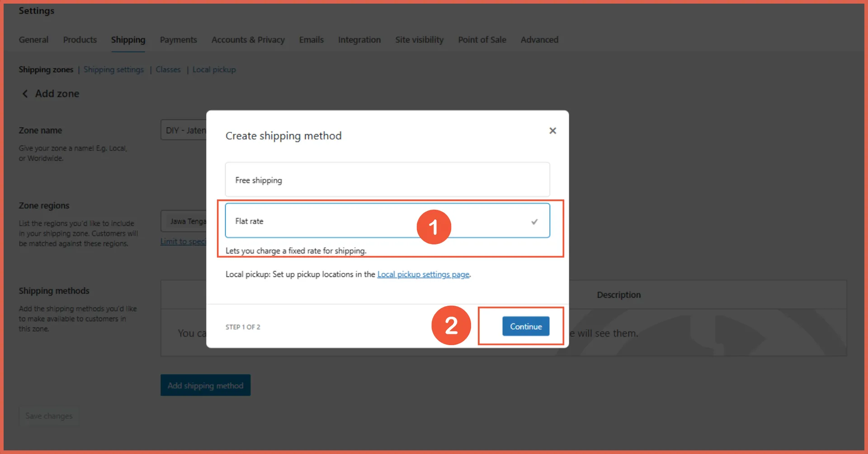868x454 pixels.
Task: Open the Point of Sale tab
Action: coord(482,40)
